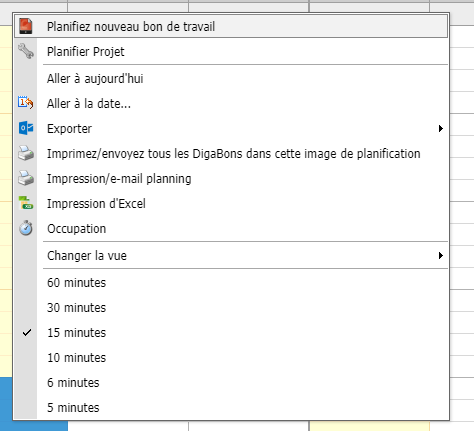Screen dimensions: 474x431
Task: Expand the Changer la vue submenu arrow
Action: (x=441, y=256)
